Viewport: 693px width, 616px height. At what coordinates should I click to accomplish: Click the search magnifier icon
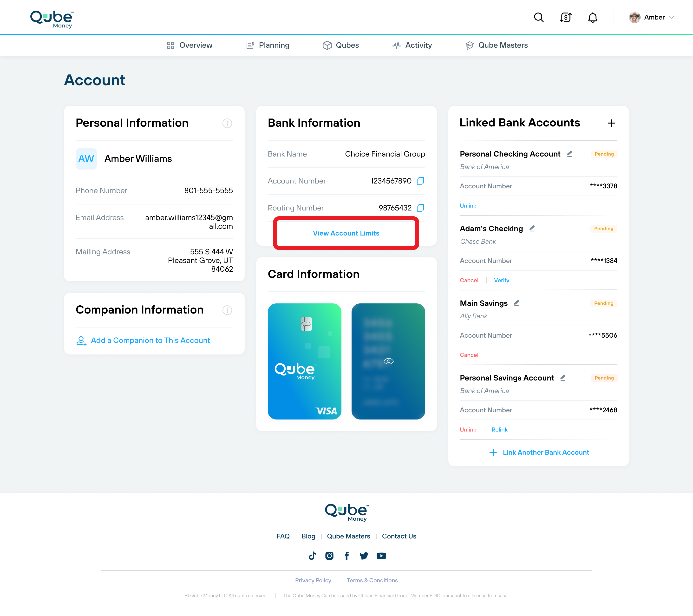[x=538, y=17]
